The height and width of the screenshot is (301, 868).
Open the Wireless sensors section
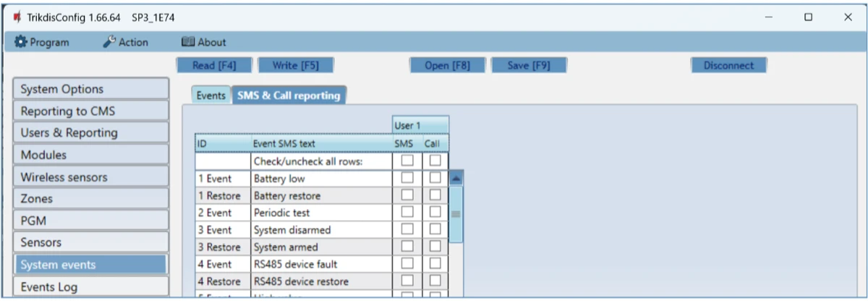[x=90, y=177]
